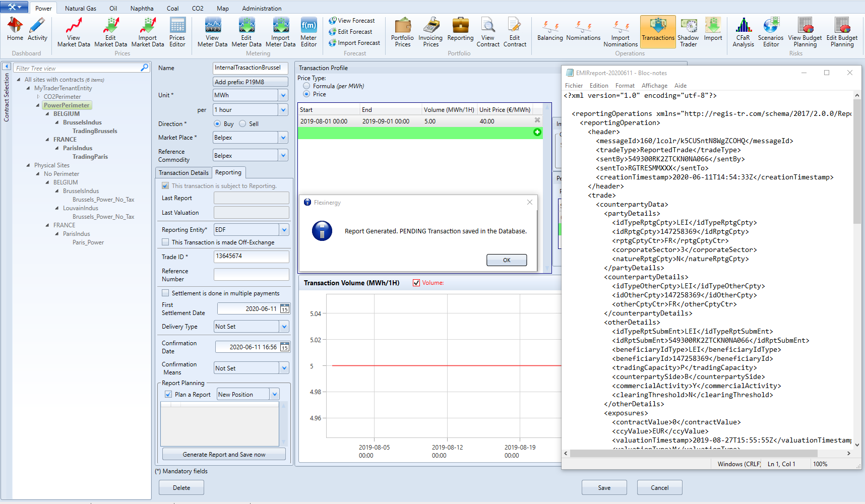The width and height of the screenshot is (865, 504).
Task: Open the Reporting Entity dropdown showing EDF
Action: (284, 229)
